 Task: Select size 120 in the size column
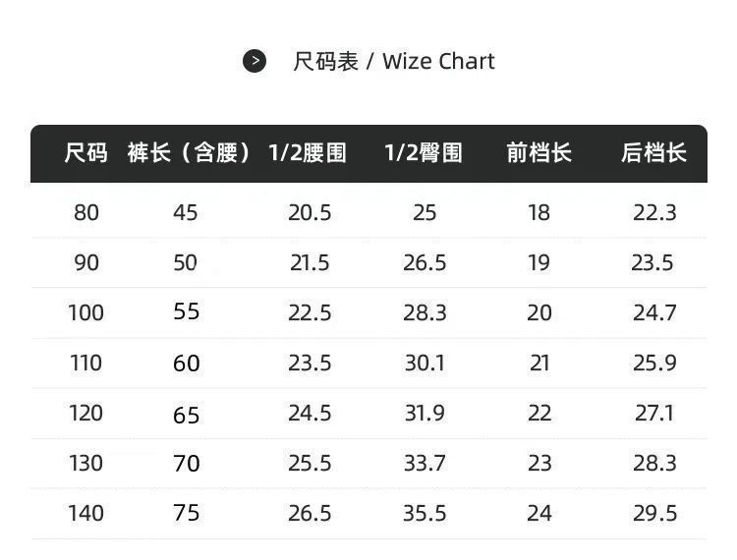pos(86,413)
